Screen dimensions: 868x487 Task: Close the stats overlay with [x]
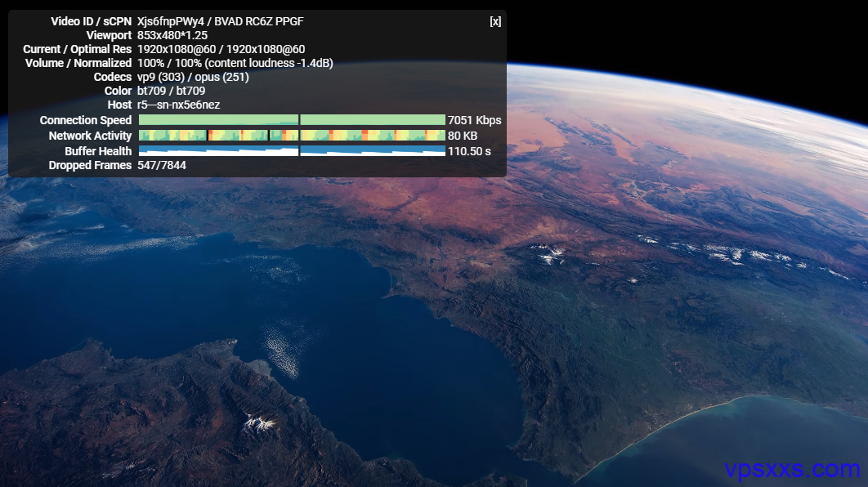(495, 21)
